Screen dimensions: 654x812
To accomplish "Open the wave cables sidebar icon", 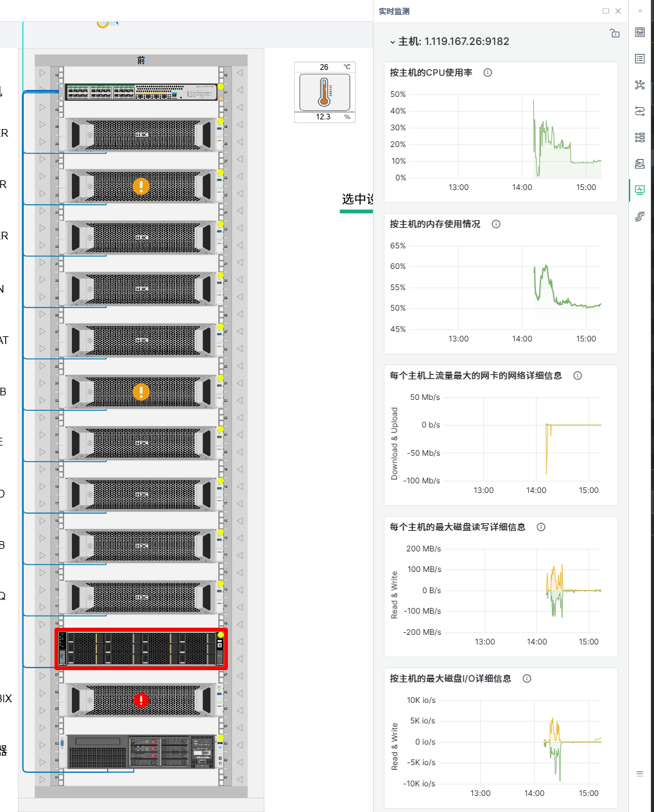I will (x=640, y=216).
